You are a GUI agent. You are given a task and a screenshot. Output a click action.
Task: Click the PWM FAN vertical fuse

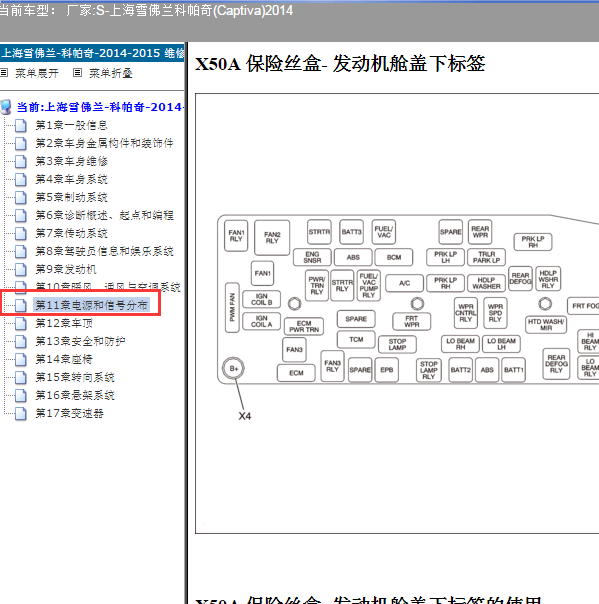click(x=232, y=307)
